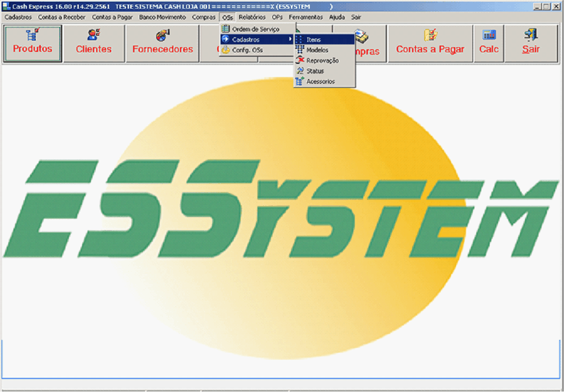
Task: Open Ordem de Serviço menu entry
Action: click(x=256, y=29)
